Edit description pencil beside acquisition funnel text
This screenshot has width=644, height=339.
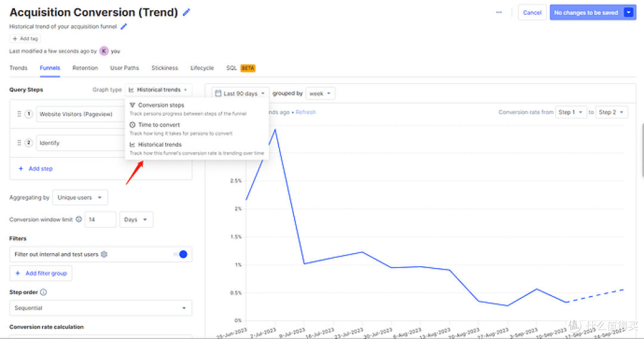(x=123, y=27)
